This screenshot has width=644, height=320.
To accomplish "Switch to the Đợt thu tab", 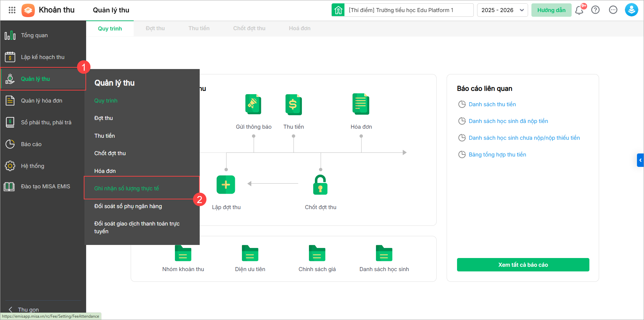I will point(155,28).
